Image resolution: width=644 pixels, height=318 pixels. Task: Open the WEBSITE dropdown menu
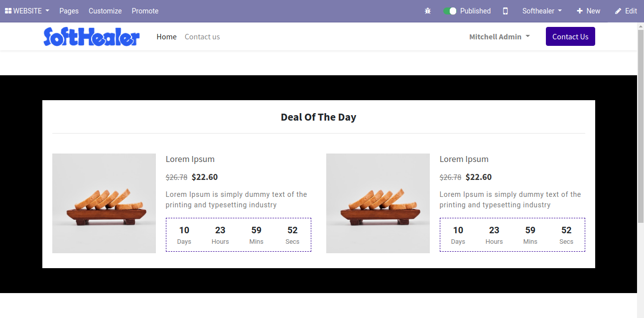[x=27, y=11]
